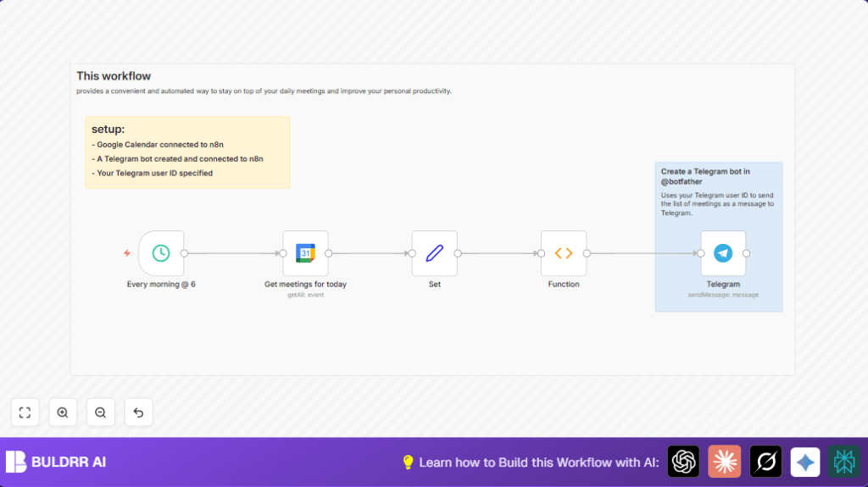Click the "Every morning @ 6" label
868x487 pixels.
point(161,284)
